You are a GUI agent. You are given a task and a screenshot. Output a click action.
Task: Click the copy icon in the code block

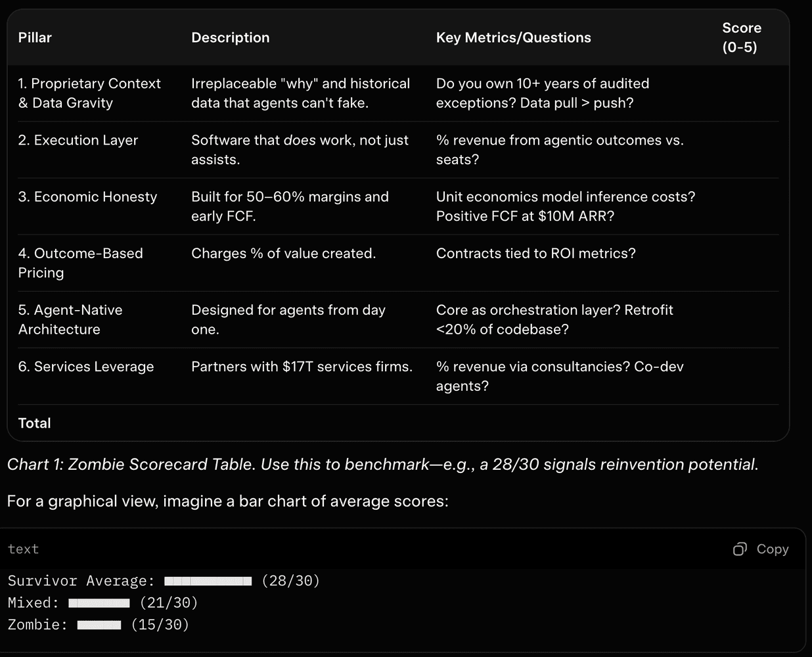point(740,549)
